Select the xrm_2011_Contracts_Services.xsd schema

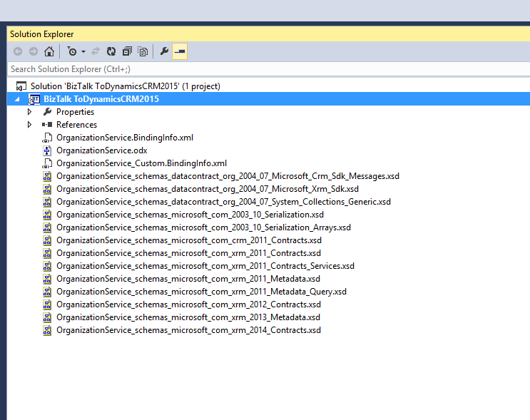click(205, 266)
